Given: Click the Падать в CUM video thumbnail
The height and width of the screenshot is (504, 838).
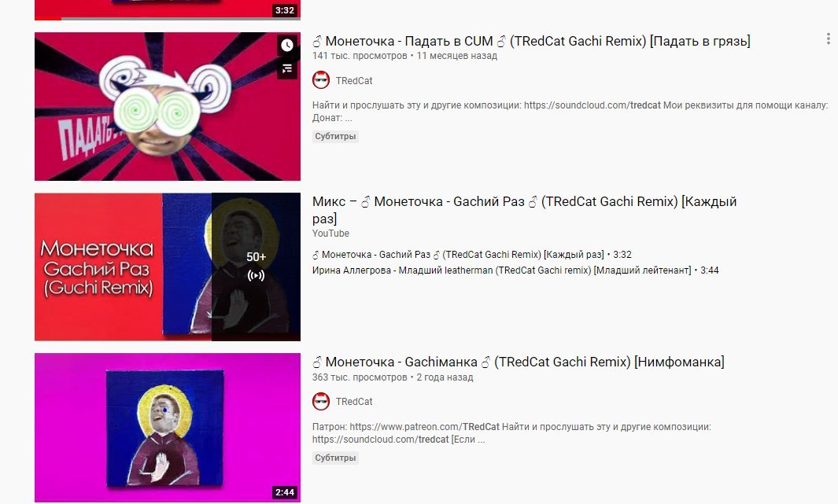Looking at the screenshot, I should click(x=168, y=106).
